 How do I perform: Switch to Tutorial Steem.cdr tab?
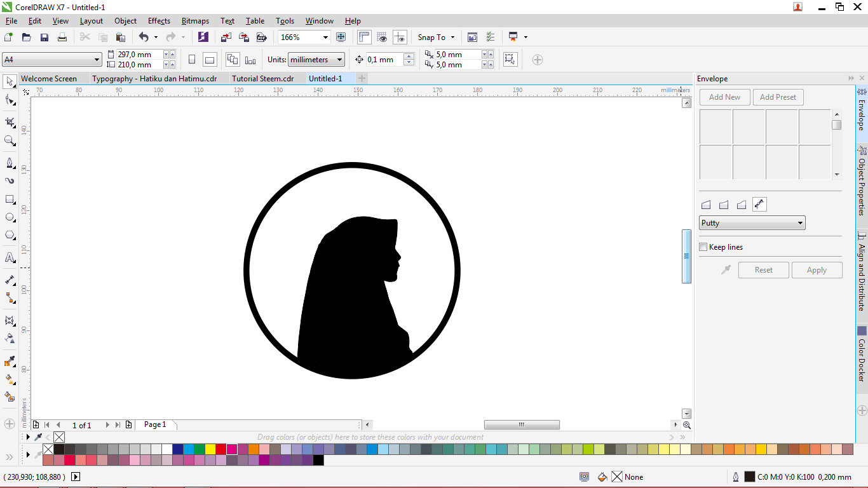point(262,79)
